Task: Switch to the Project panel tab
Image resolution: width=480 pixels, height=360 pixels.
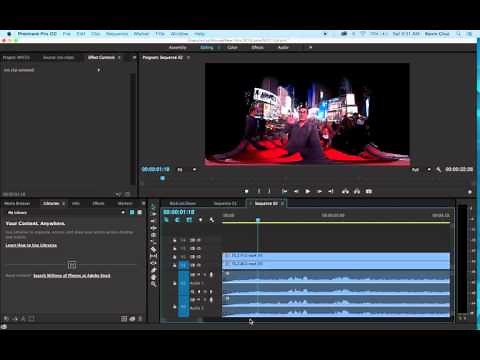Action: (16, 58)
